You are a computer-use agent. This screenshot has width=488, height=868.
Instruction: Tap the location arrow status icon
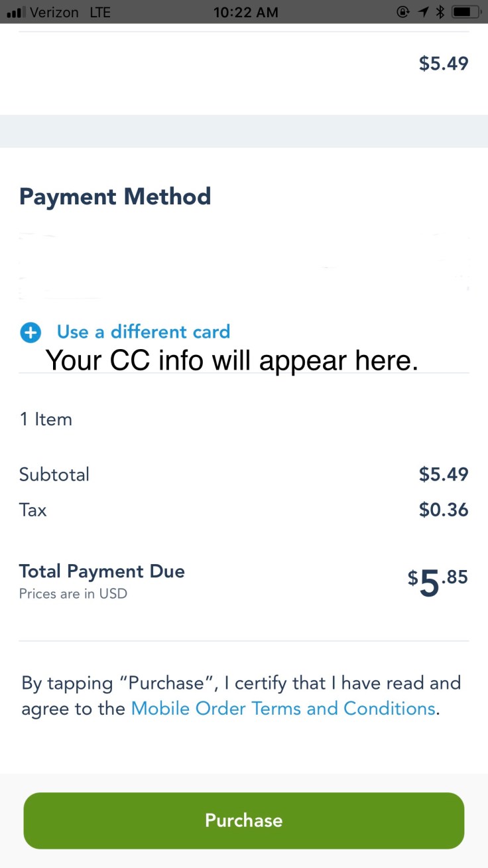[x=422, y=12]
